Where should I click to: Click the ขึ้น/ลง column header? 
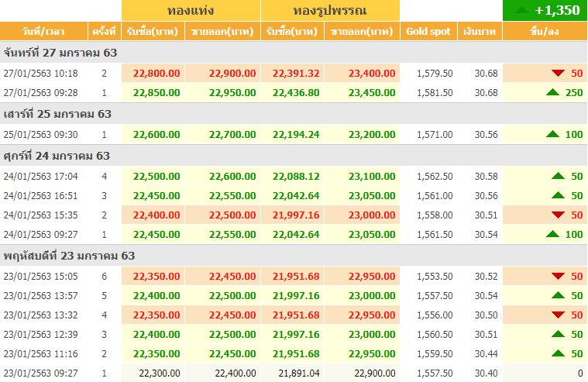545,31
